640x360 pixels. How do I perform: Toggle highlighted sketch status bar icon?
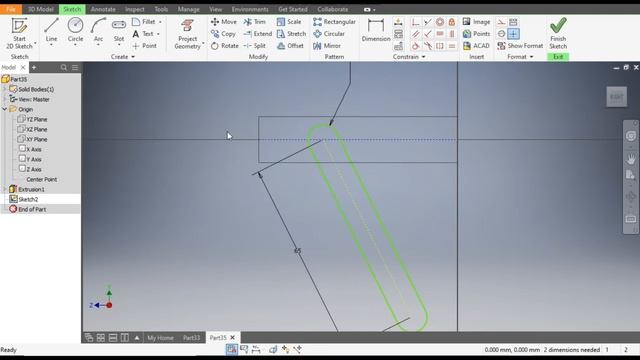tap(231, 349)
